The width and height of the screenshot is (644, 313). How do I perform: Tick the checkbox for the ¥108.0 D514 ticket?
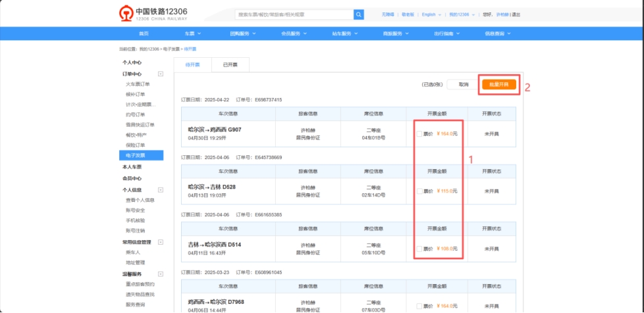[x=419, y=249]
